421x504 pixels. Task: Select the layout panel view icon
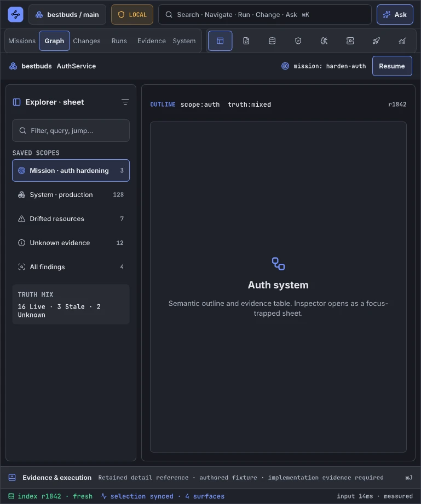click(220, 41)
